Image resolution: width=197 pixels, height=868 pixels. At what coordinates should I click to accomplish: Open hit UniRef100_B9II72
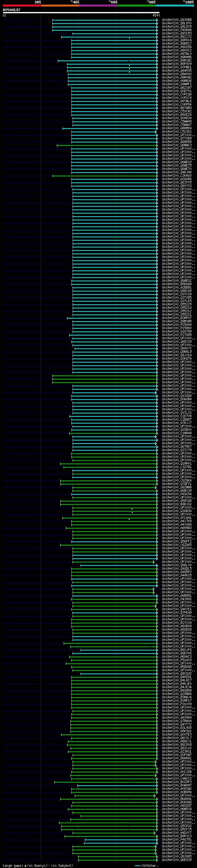pyautogui.click(x=177, y=37)
